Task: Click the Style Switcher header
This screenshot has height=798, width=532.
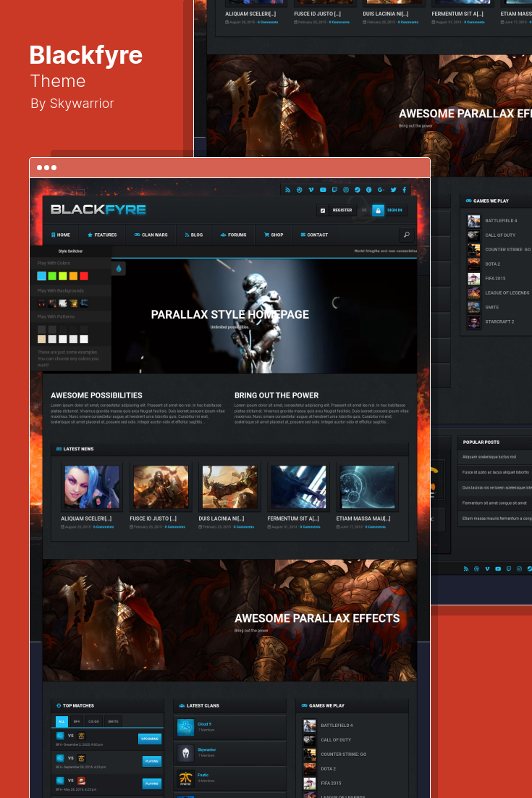Action: (70, 251)
